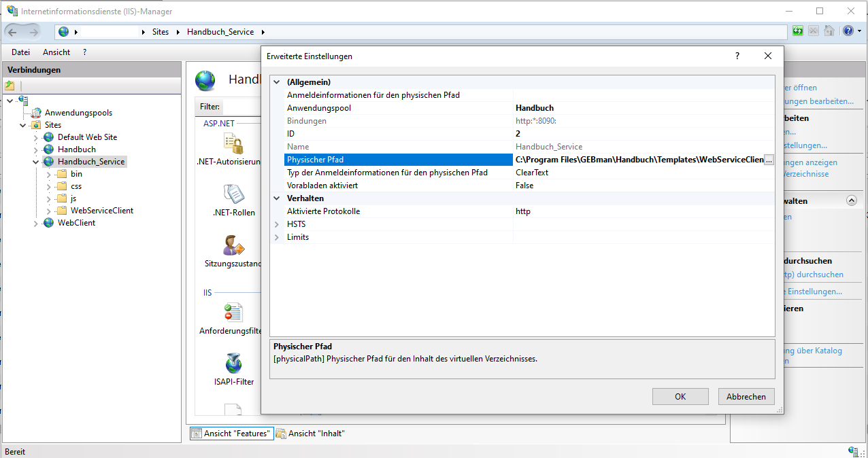Expand the WebClient site node

coord(36,223)
